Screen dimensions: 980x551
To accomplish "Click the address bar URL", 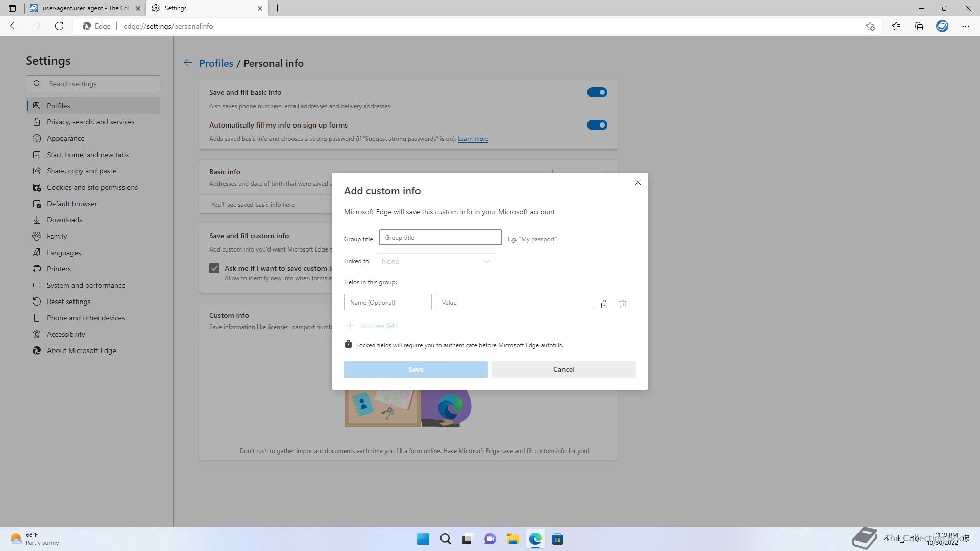I will point(168,26).
